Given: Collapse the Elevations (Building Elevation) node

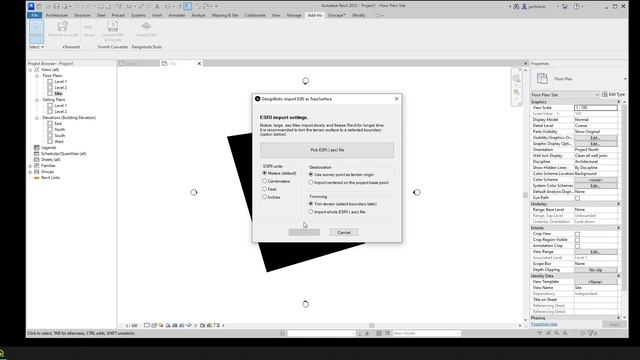Looking at the screenshot, I should click(x=37, y=118).
